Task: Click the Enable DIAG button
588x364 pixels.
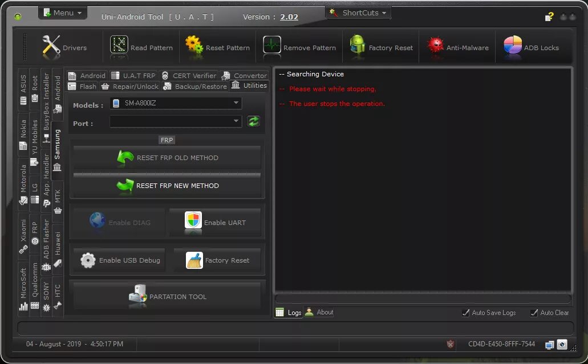Action: point(119,222)
